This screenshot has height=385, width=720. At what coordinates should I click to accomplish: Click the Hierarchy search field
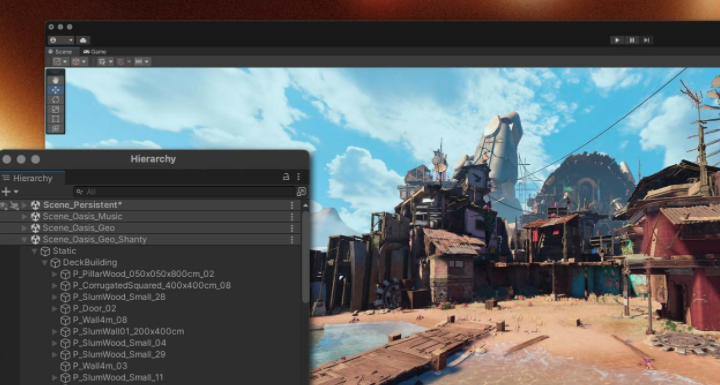click(185, 192)
